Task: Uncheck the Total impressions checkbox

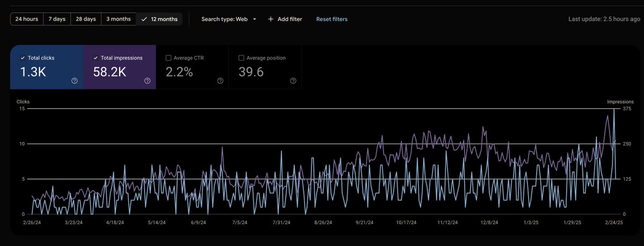Action: coord(96,58)
